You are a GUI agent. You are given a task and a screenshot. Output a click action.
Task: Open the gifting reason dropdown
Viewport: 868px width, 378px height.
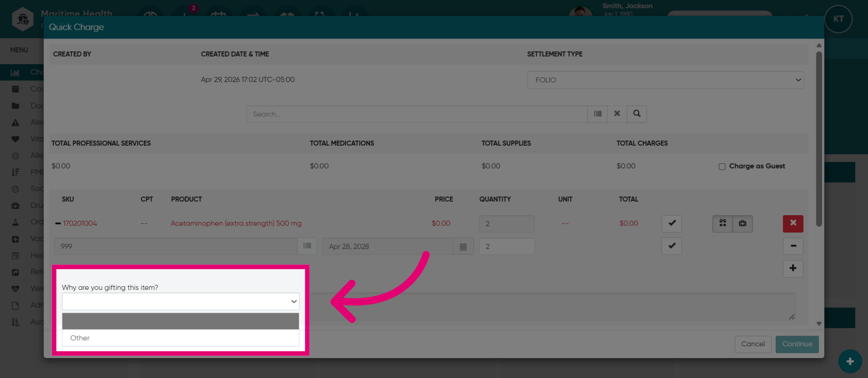180,302
